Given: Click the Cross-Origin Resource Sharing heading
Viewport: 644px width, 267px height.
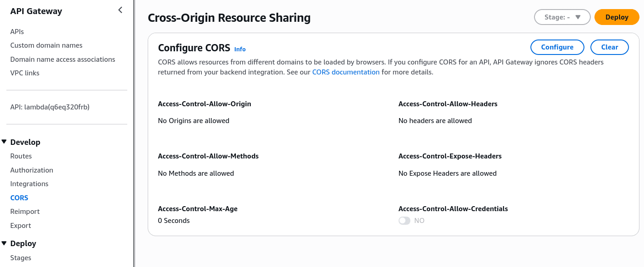Looking at the screenshot, I should click(229, 18).
